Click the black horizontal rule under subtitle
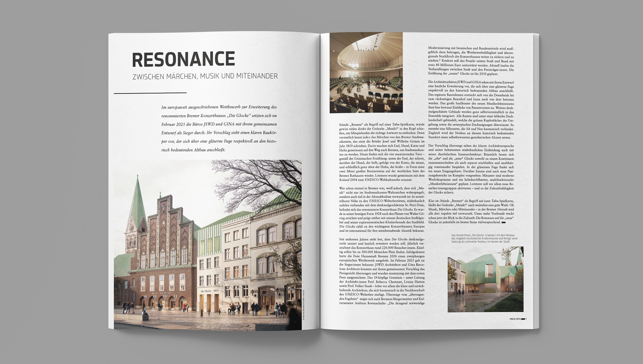The height and width of the screenshot is (364, 643). tap(150, 93)
